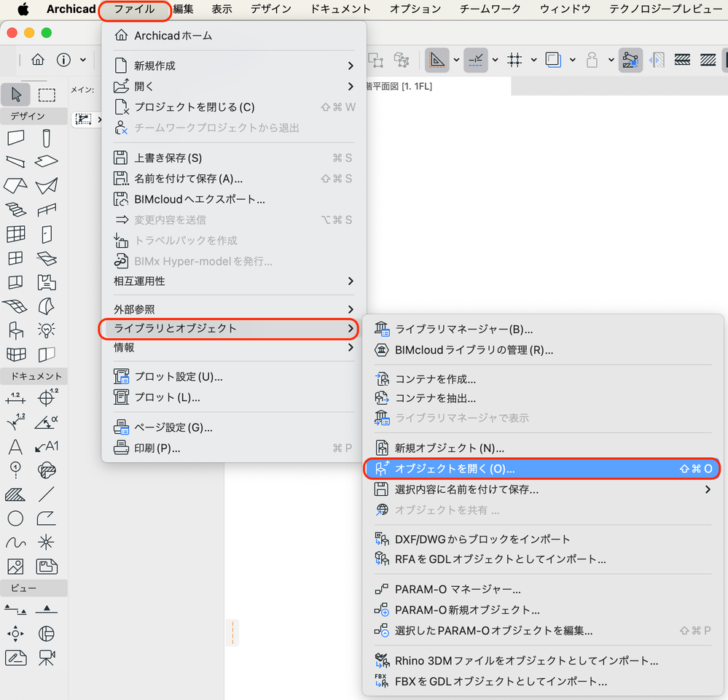Image resolution: width=728 pixels, height=700 pixels.
Task: Expand the 情報 submenu
Action: (234, 347)
